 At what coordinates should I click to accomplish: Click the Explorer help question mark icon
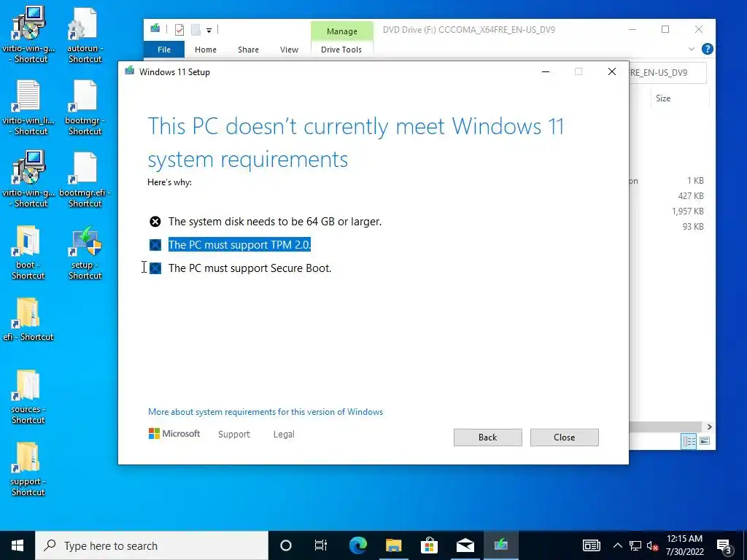tap(708, 49)
